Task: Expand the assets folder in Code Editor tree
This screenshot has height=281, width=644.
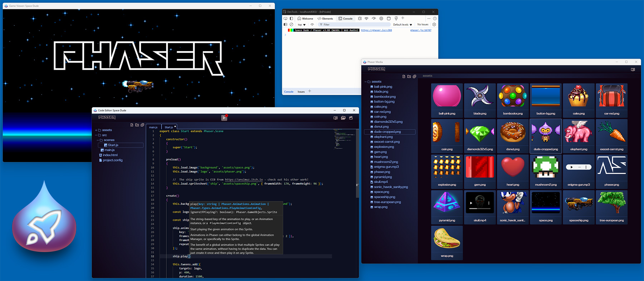Action: coord(96,130)
